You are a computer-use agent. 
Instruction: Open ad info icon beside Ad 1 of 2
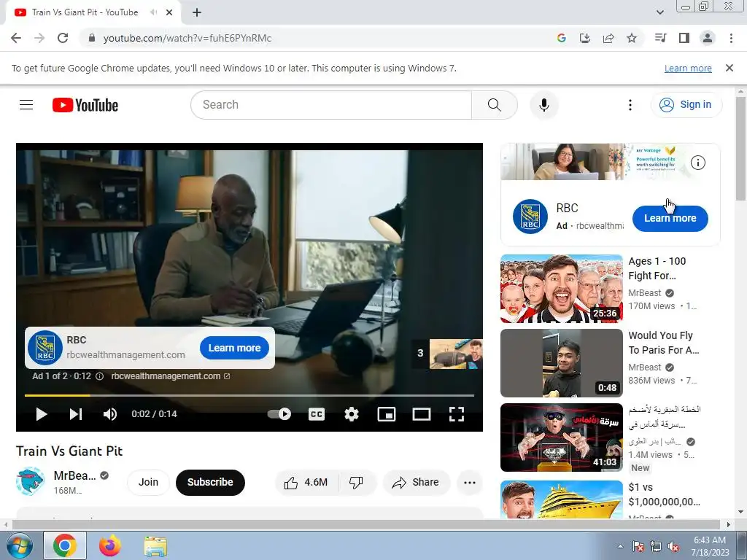[x=99, y=376]
